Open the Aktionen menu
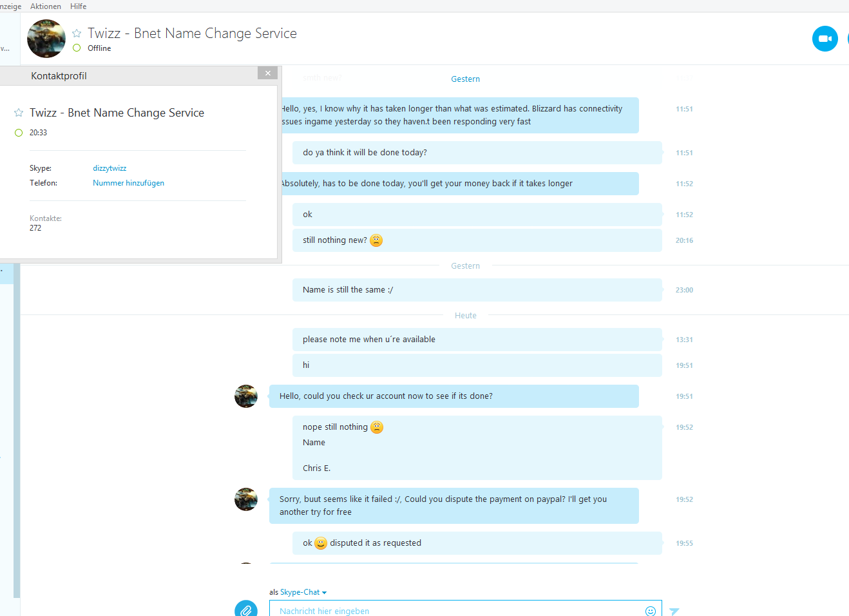 (x=46, y=6)
